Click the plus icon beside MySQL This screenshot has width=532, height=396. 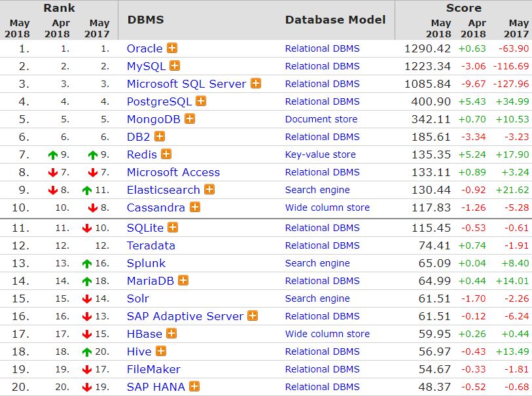point(175,66)
